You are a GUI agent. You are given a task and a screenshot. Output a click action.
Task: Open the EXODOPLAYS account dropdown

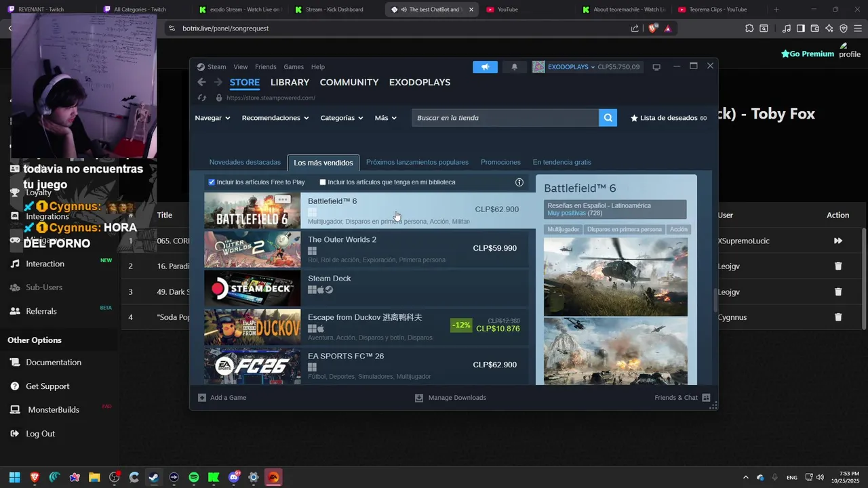[571, 67]
